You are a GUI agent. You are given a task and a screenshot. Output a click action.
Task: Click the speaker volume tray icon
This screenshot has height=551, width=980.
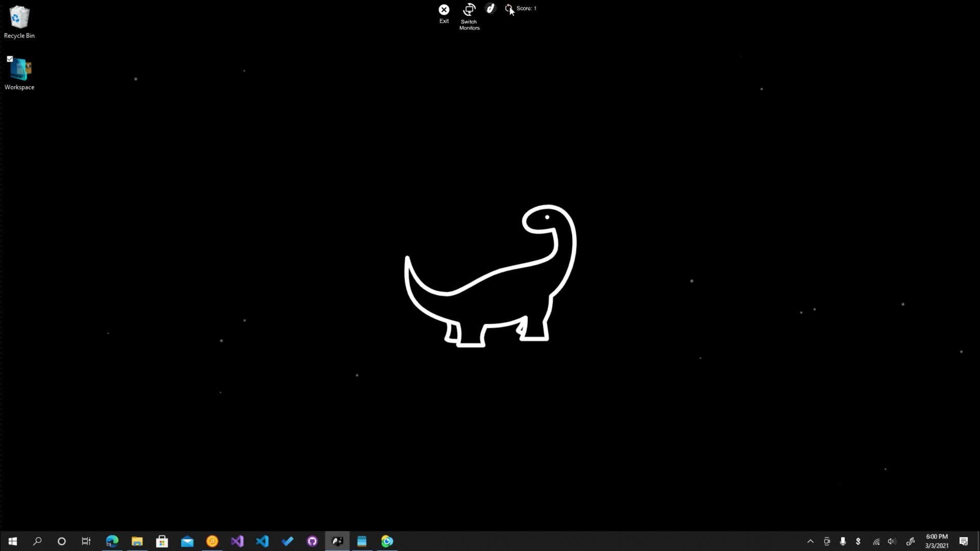[892, 541]
